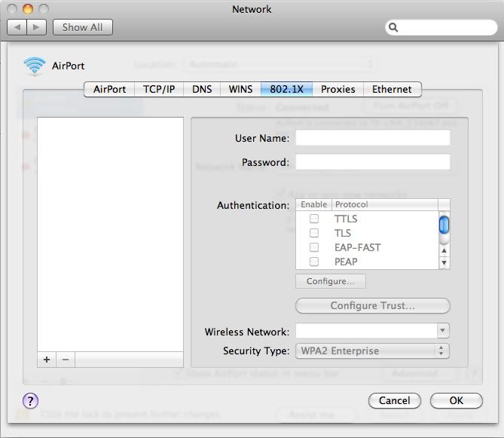504x438 pixels.
Task: Click authentication list scroll down arrow
Action: click(x=444, y=262)
